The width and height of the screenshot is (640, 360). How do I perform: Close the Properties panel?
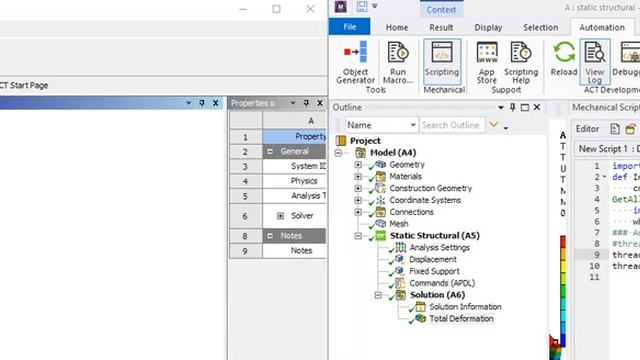(320, 103)
